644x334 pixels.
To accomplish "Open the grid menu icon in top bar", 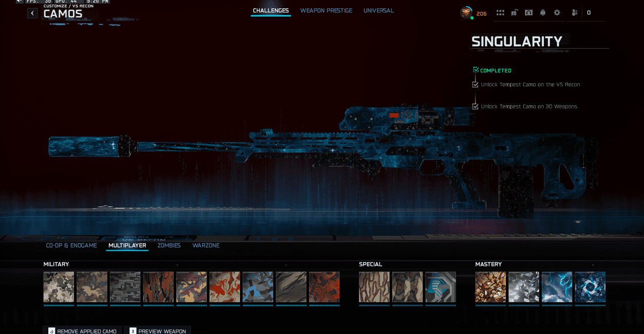I will click(x=500, y=13).
